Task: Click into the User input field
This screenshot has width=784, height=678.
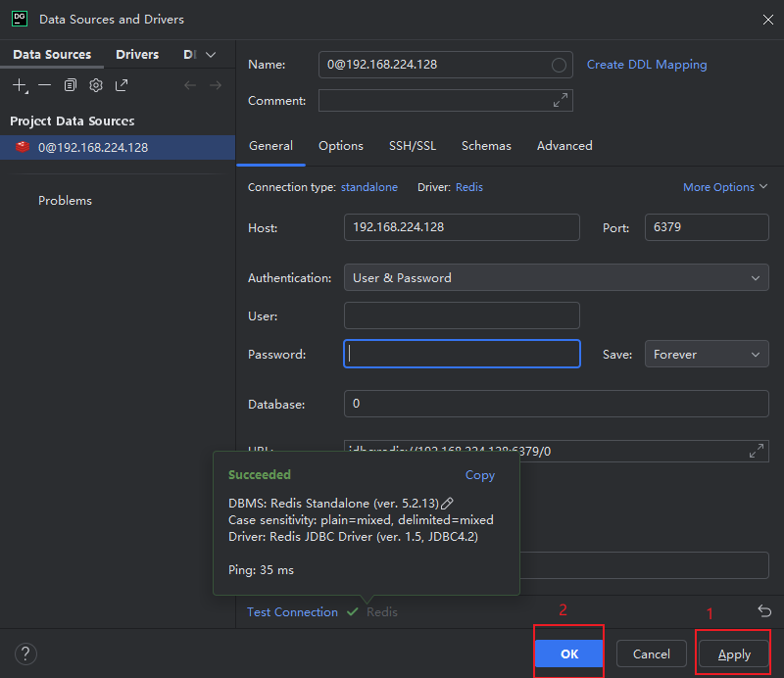Action: click(462, 315)
